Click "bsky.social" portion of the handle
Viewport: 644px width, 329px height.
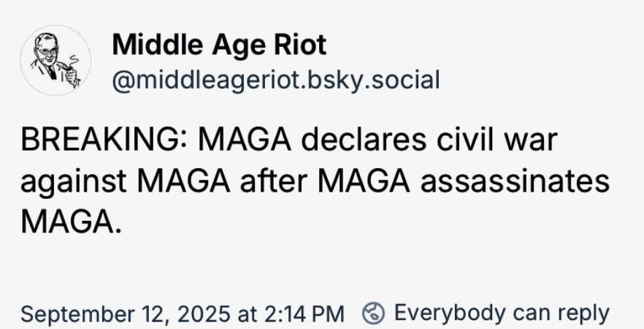[x=378, y=79]
